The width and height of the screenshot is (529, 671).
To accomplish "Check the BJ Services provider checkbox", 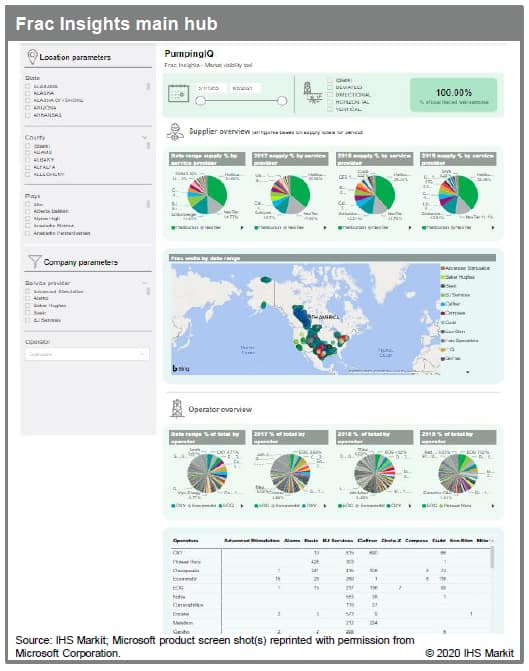I will coord(28,320).
